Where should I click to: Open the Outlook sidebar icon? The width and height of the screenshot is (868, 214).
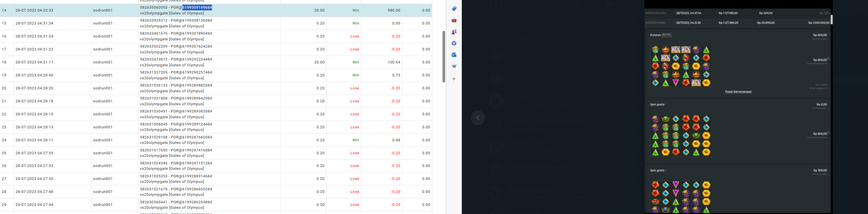click(454, 55)
